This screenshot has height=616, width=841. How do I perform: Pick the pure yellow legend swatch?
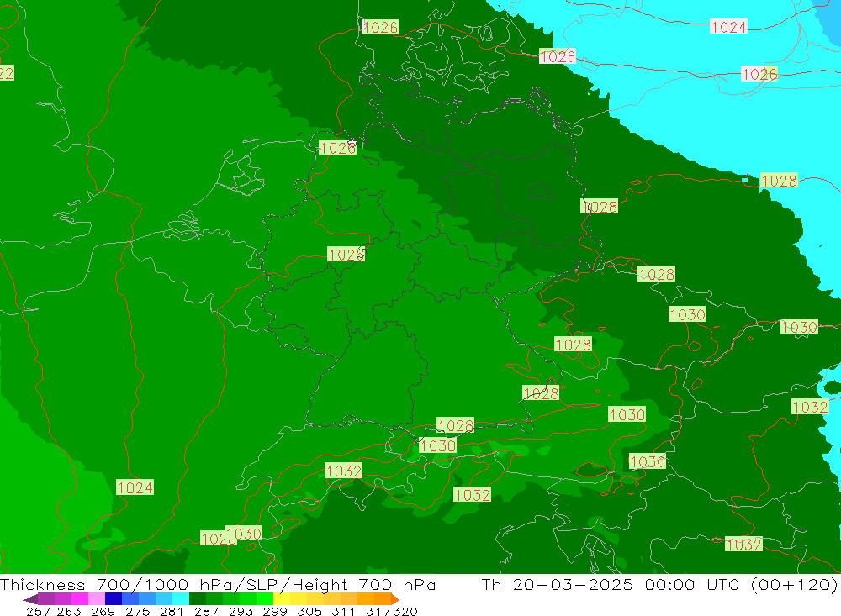pyautogui.click(x=282, y=599)
